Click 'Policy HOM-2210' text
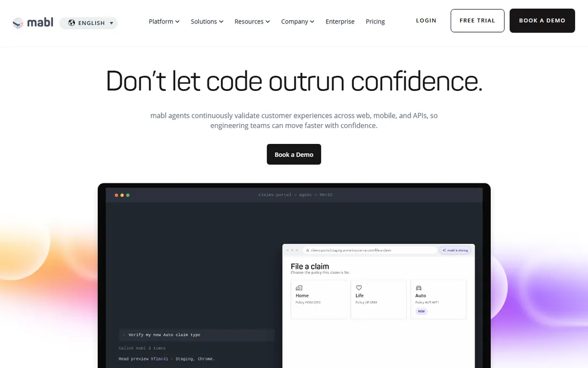Screen dimensions: 588x368 (x=308, y=302)
